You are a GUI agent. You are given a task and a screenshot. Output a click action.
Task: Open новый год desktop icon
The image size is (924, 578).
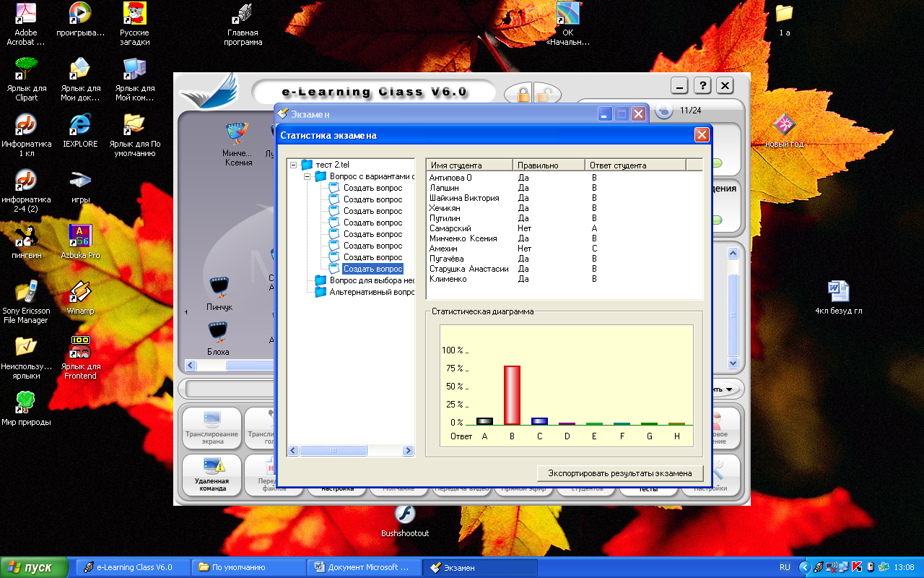tap(785, 131)
